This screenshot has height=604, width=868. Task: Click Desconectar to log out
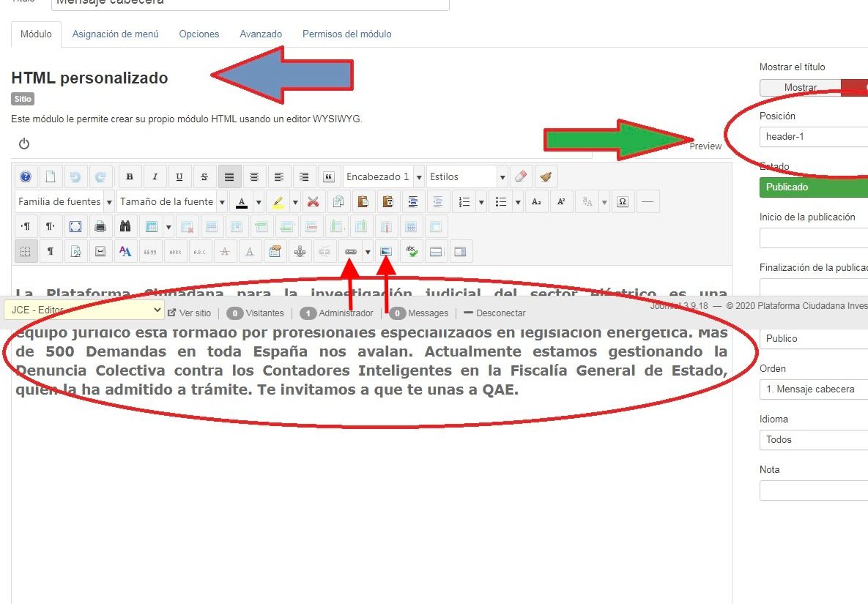[x=495, y=313]
